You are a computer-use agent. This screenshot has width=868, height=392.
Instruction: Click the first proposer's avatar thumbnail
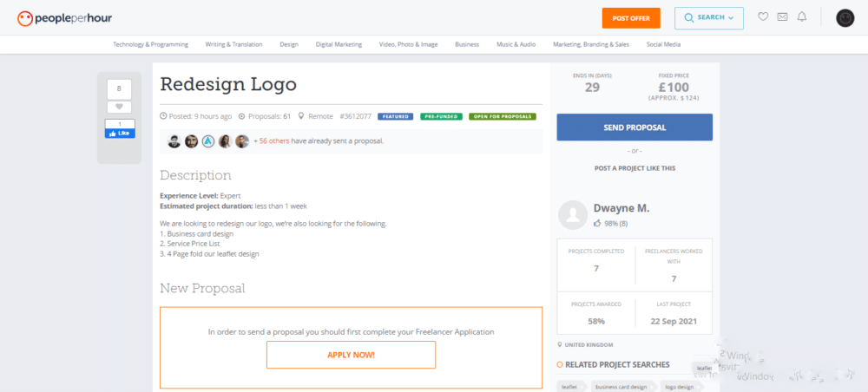(x=174, y=141)
